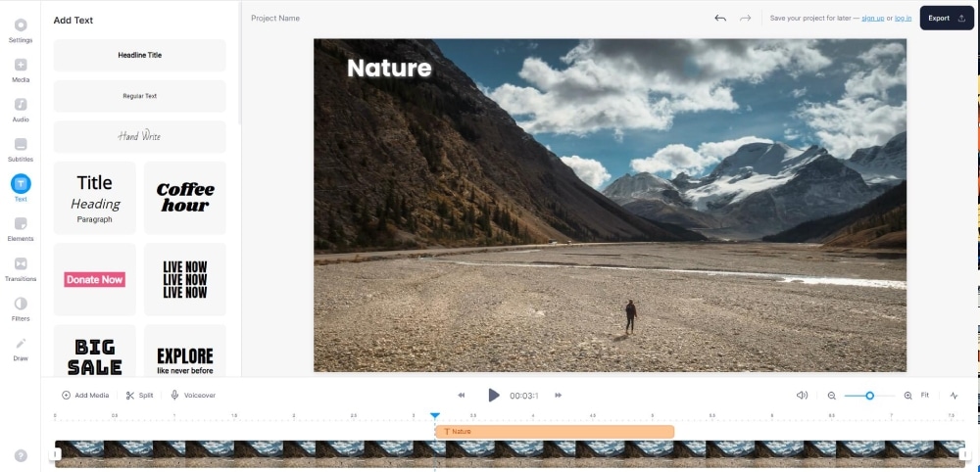Follow the sign up link

pos(872,18)
